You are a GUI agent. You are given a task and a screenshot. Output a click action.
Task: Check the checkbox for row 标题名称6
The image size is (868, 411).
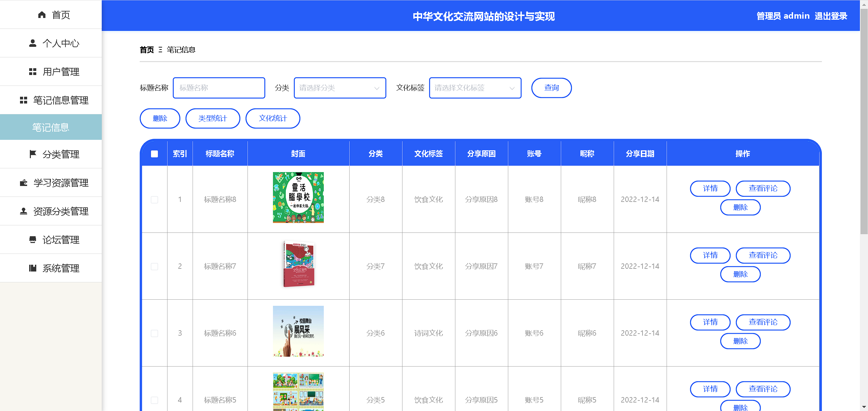(x=154, y=333)
